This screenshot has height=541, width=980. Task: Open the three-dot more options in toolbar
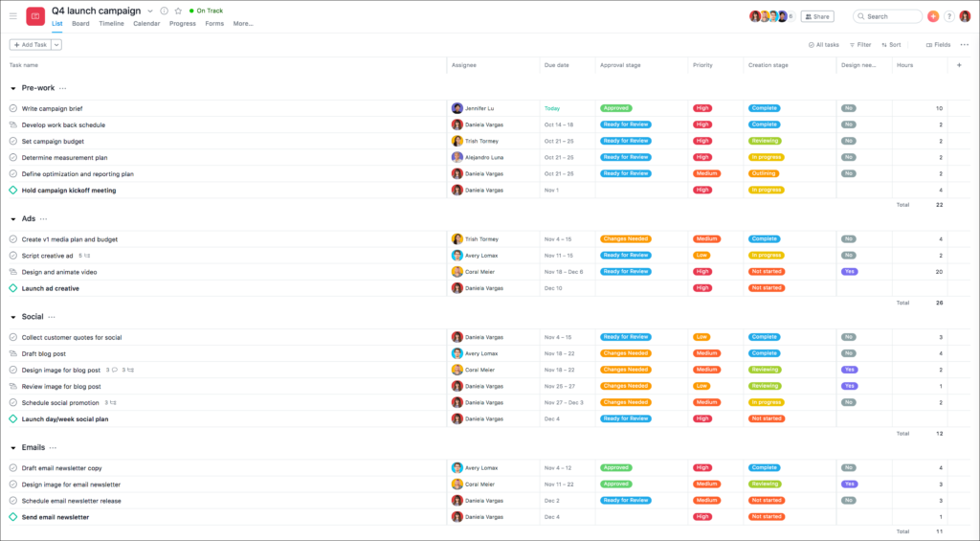[965, 45]
